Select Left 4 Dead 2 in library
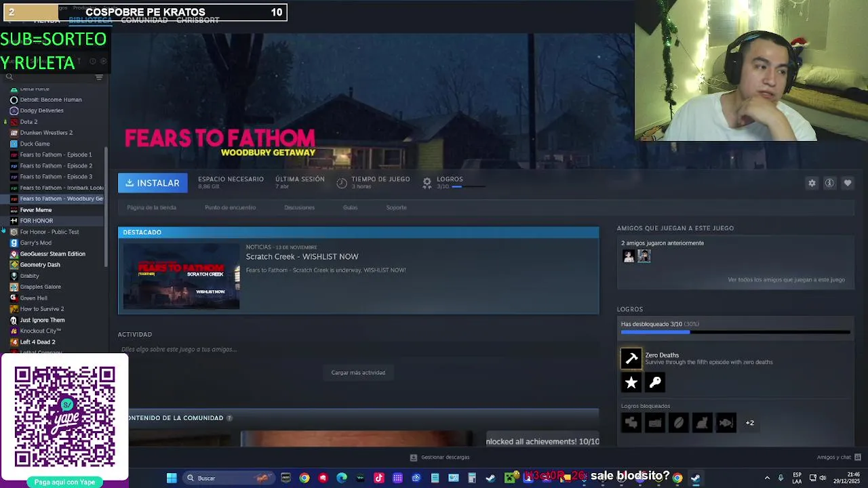Image resolution: width=868 pixels, height=488 pixels. coord(38,342)
